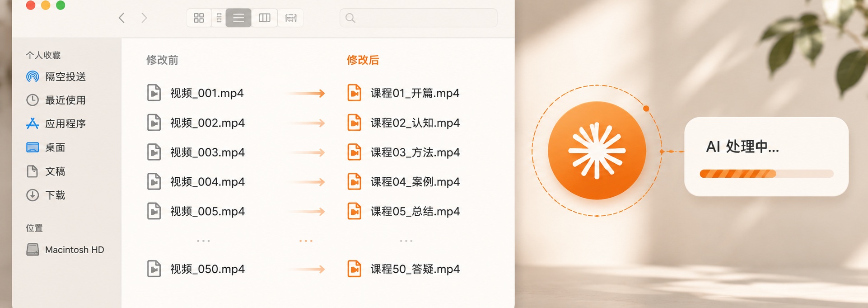Click the desktop icon beside 桌面

(x=33, y=147)
